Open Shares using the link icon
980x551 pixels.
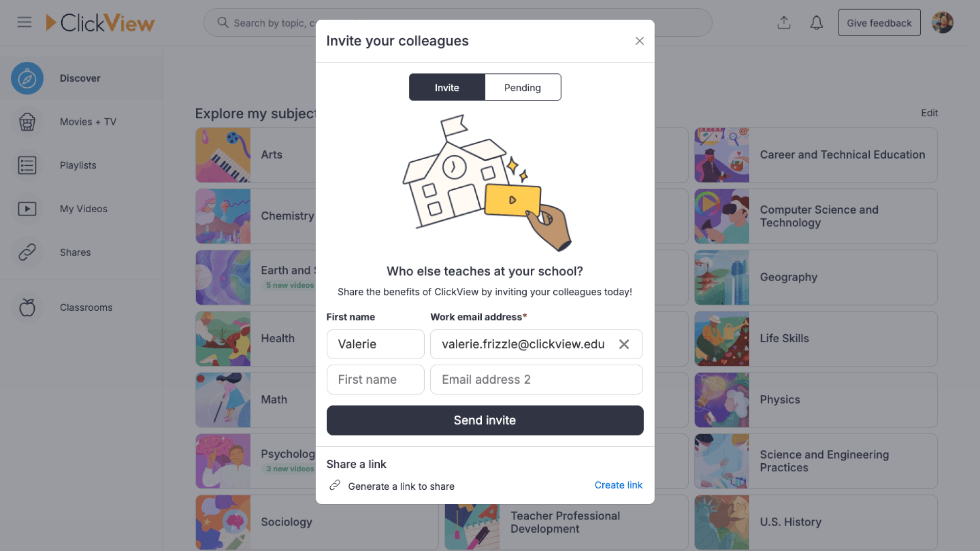(27, 252)
